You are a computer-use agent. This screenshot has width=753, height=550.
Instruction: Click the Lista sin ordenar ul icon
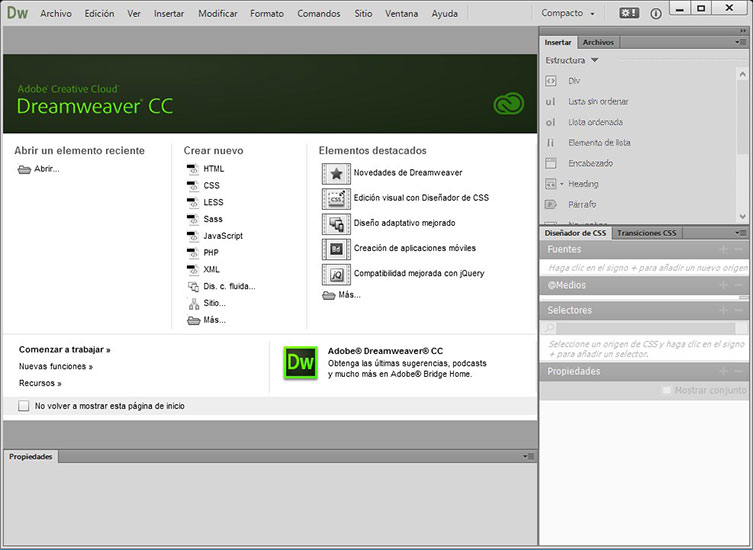(550, 102)
